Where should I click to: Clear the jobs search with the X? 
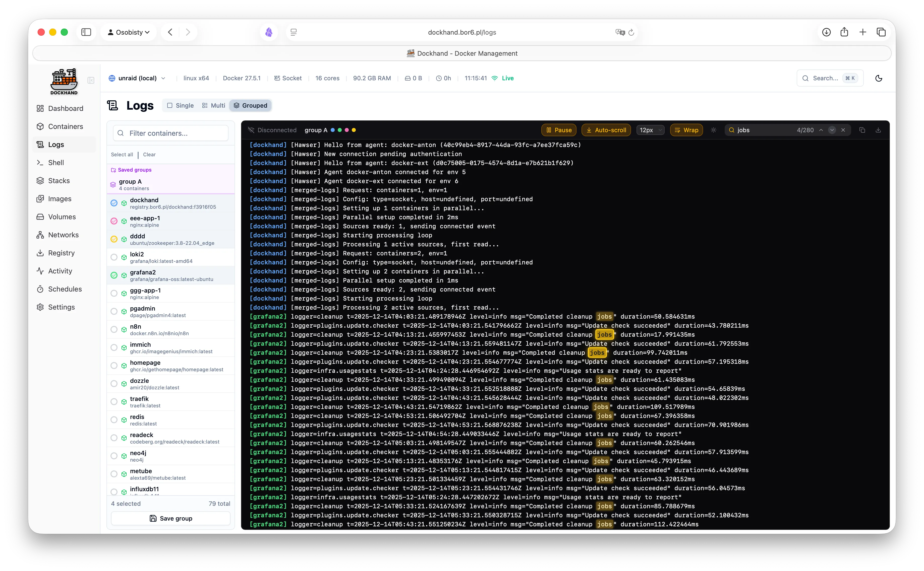[843, 130]
